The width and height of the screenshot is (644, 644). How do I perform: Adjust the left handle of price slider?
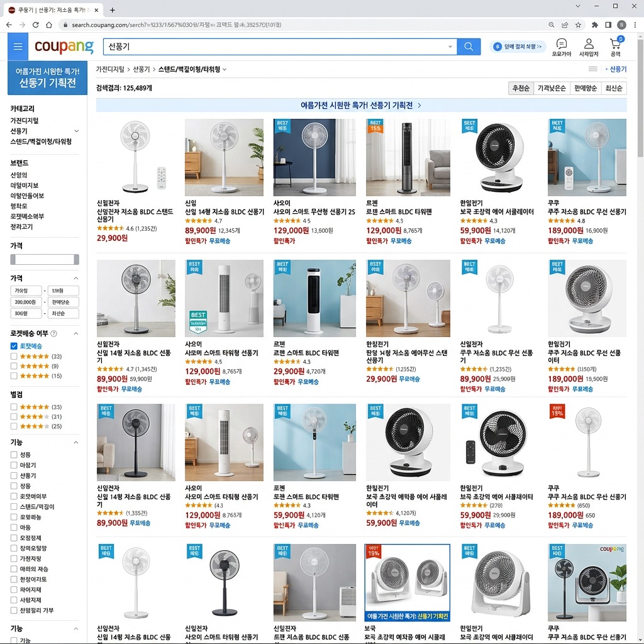click(13, 259)
